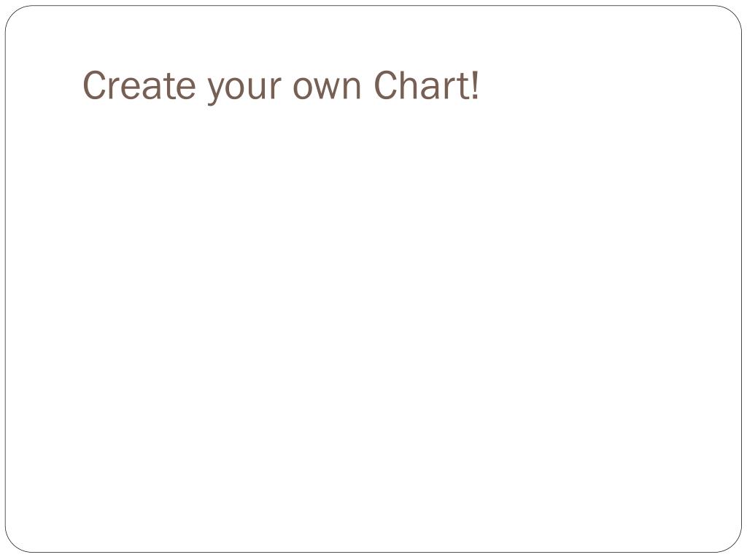Click the slide title "Create your own Chart!"
747x560 pixels.
coord(281,86)
